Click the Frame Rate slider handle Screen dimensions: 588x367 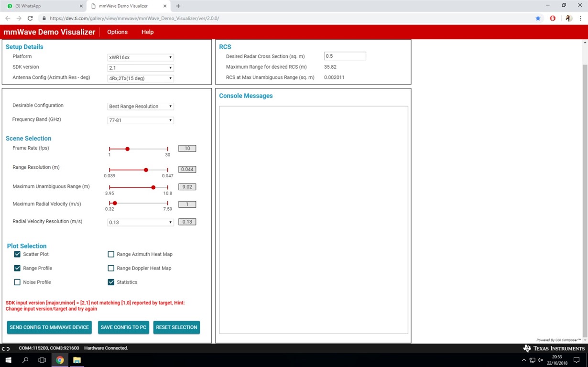point(127,149)
